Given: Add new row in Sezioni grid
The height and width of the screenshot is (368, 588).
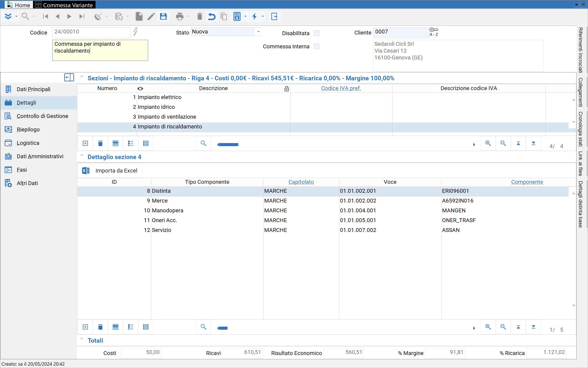Looking at the screenshot, I should [x=85, y=143].
